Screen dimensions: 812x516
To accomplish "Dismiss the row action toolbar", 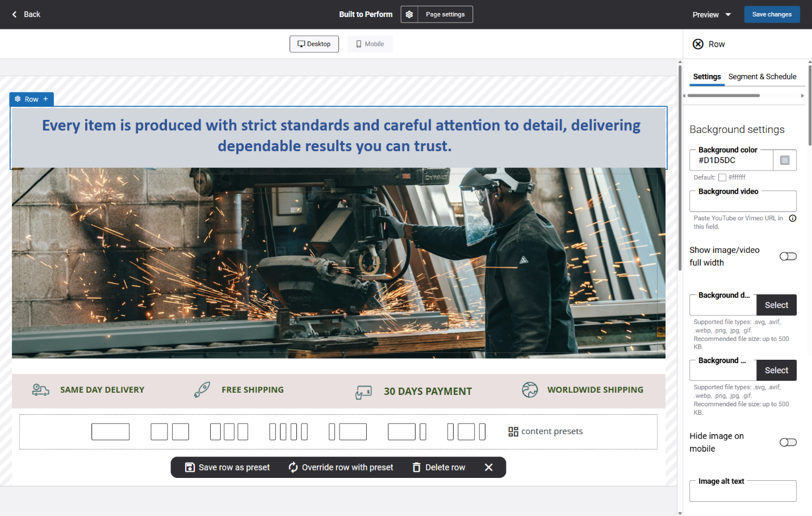I will [488, 467].
